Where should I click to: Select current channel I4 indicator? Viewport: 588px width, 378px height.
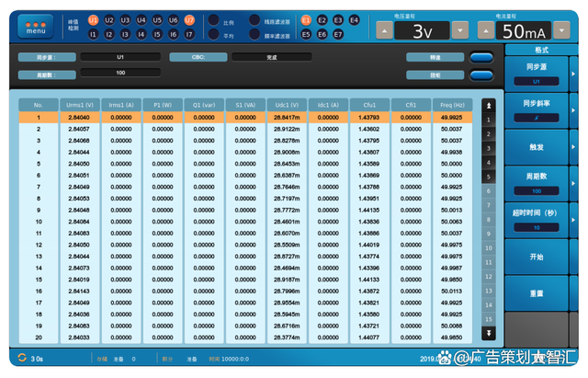point(141,35)
